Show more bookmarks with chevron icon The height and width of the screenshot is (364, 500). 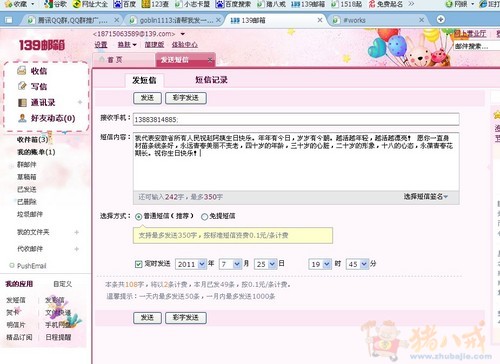tap(411, 4)
